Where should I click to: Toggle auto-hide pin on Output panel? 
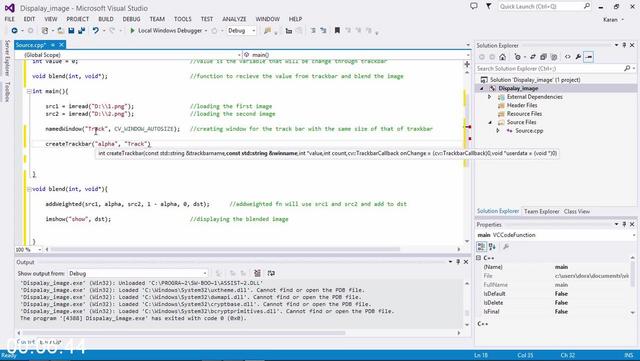(x=458, y=262)
